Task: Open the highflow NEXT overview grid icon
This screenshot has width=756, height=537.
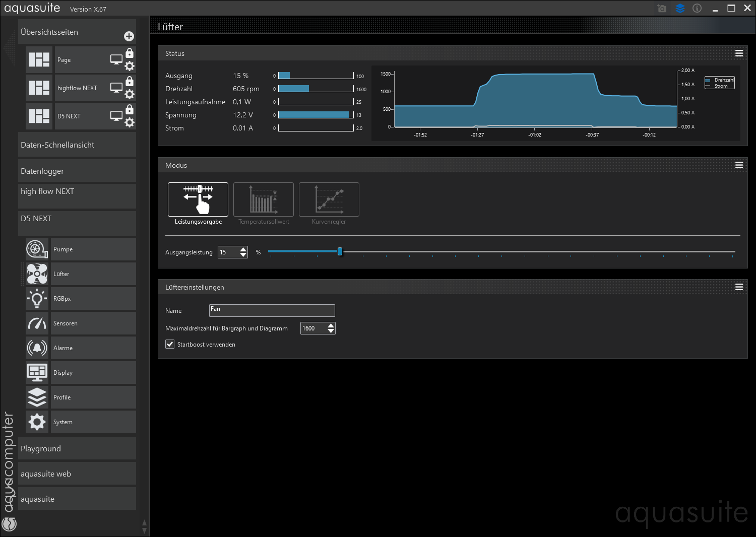Action: 39,88
